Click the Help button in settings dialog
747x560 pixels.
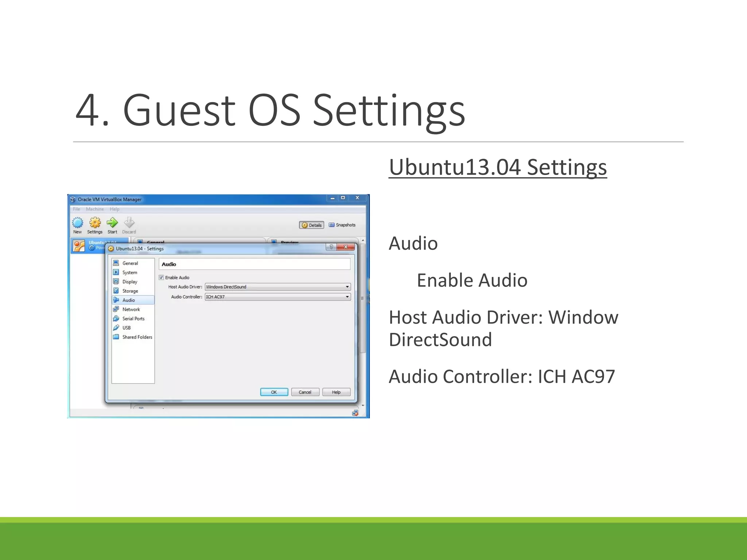pyautogui.click(x=336, y=392)
